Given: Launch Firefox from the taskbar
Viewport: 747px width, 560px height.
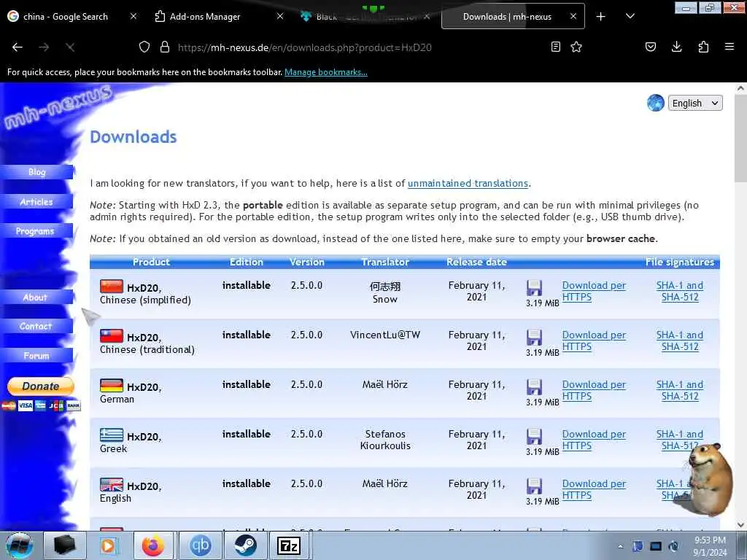Looking at the screenshot, I should coord(153,545).
